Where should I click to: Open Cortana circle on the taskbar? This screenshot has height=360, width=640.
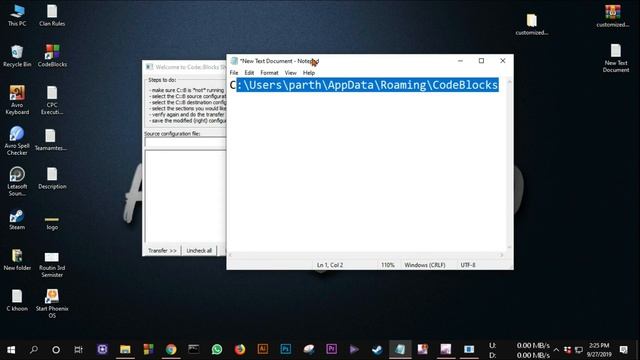click(56, 349)
